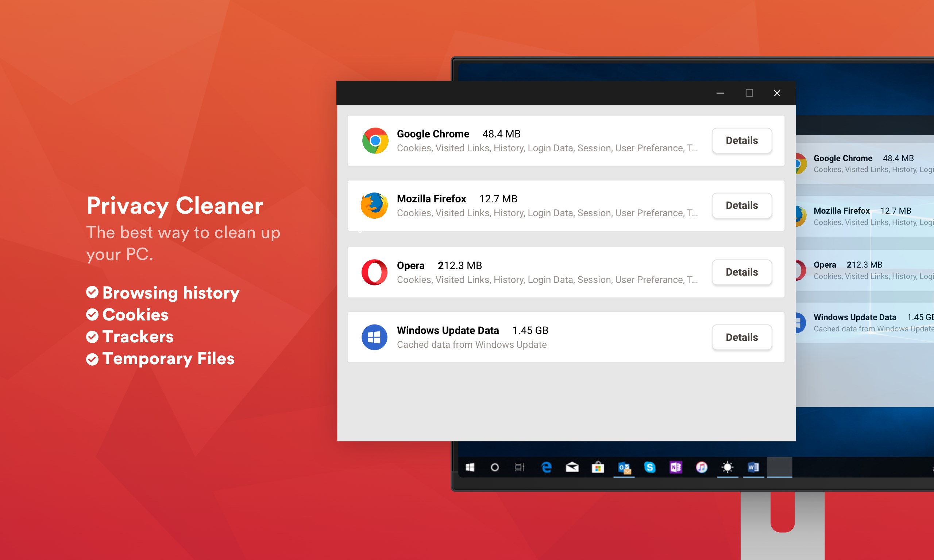Click the Google Chrome browser icon
The image size is (934, 560).
click(375, 141)
